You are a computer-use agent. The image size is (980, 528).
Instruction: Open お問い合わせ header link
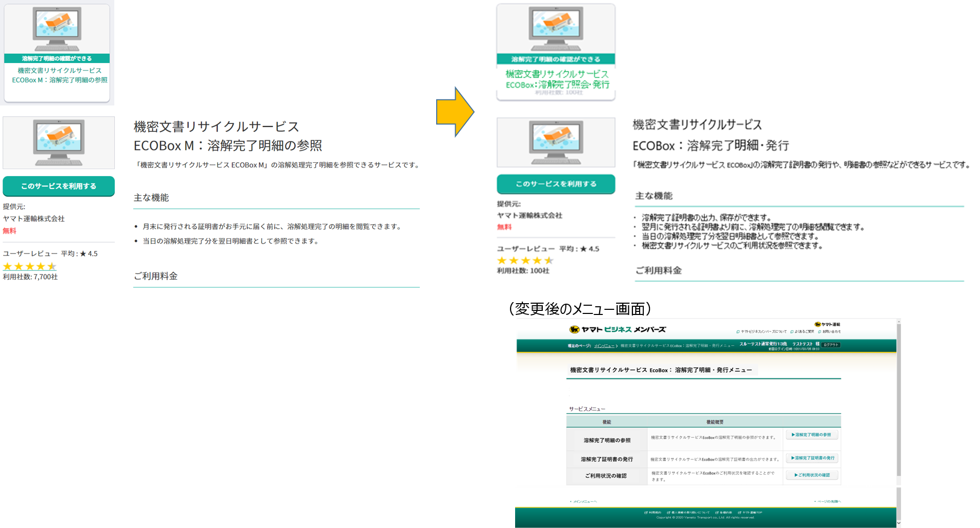tap(829, 331)
